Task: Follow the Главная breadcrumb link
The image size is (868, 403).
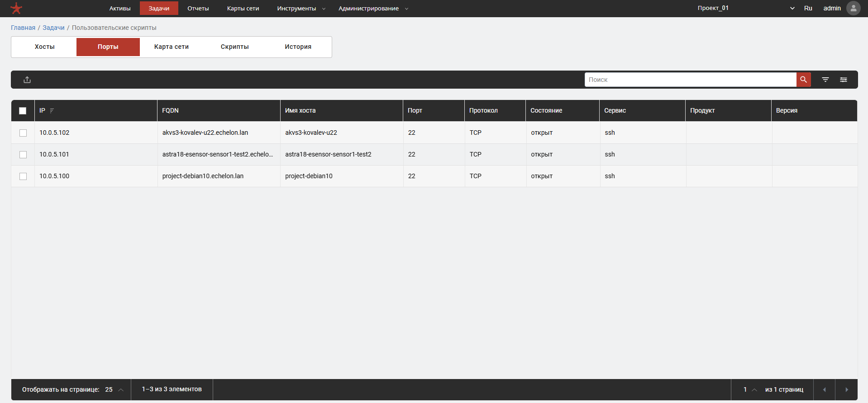Action: pyautogui.click(x=23, y=28)
